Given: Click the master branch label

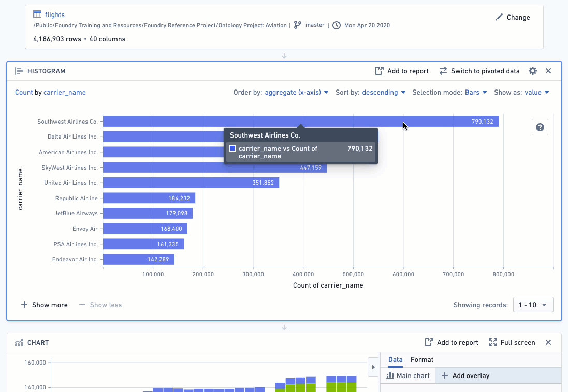Looking at the screenshot, I should 315,25.
